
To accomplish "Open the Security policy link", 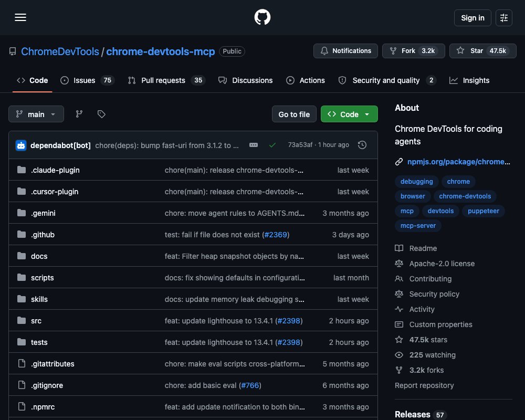I will click(x=427, y=294).
